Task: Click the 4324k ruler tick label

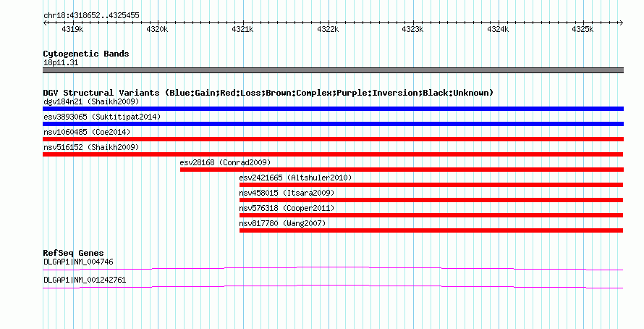Action: click(x=498, y=29)
